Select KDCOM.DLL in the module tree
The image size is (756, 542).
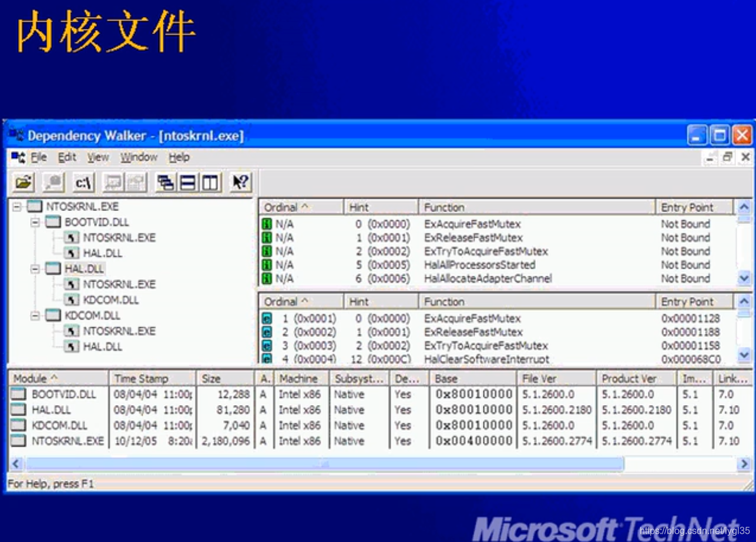pos(92,316)
